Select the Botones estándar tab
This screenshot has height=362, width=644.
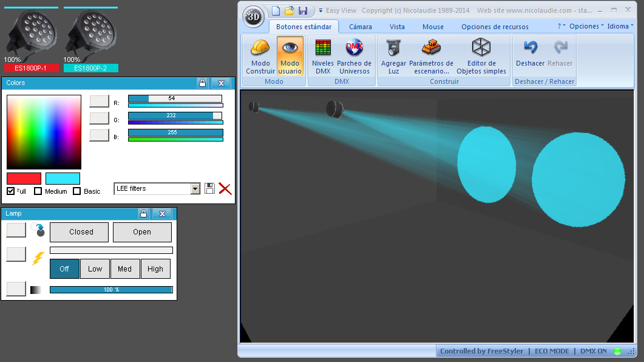pos(303,27)
